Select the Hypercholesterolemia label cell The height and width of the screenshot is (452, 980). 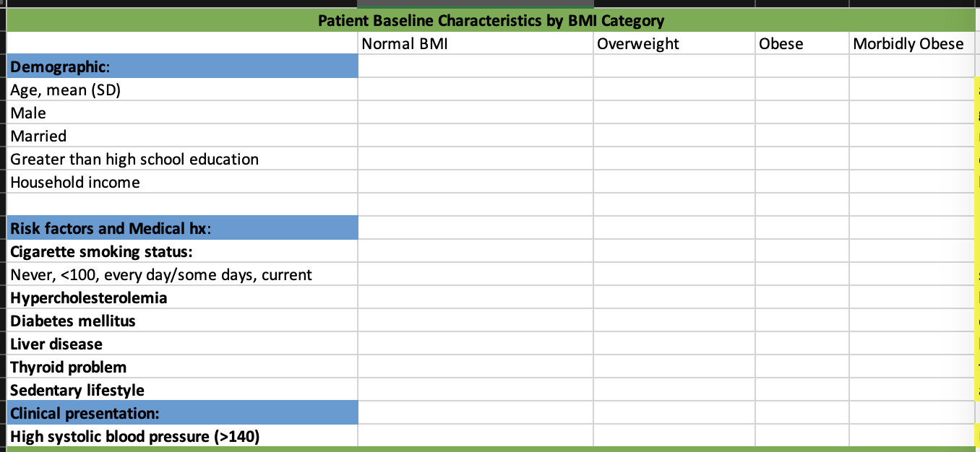point(183,298)
